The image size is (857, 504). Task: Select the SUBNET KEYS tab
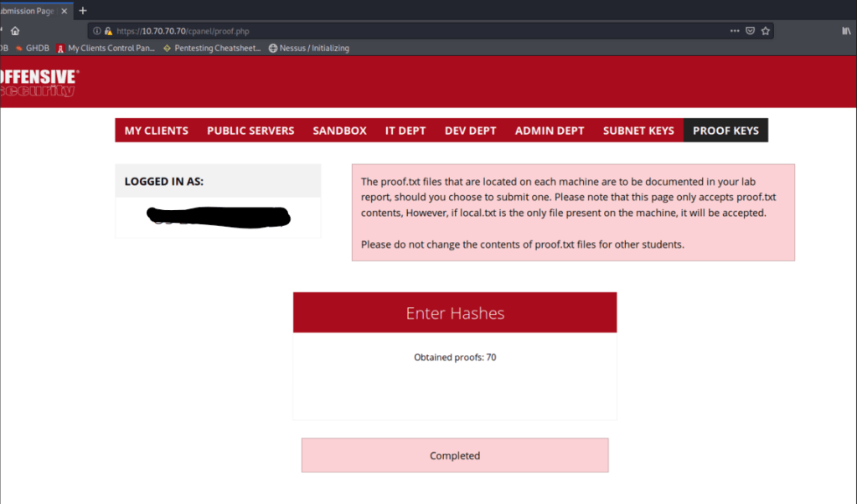pyautogui.click(x=638, y=131)
